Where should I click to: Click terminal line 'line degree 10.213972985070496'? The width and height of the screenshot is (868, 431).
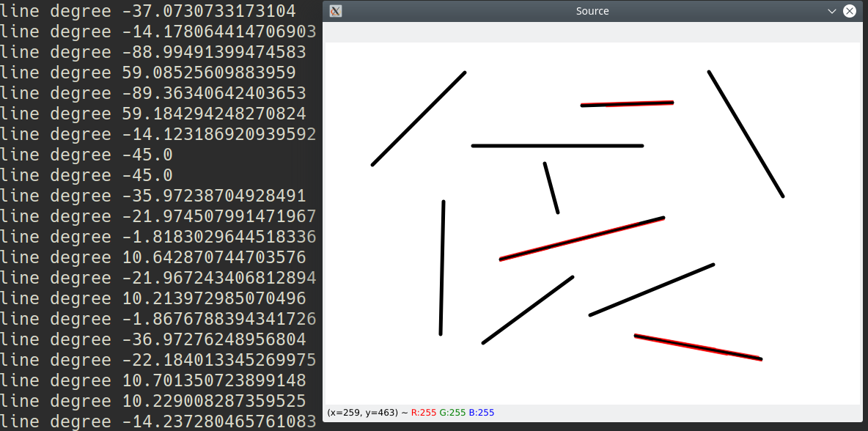[152, 298]
